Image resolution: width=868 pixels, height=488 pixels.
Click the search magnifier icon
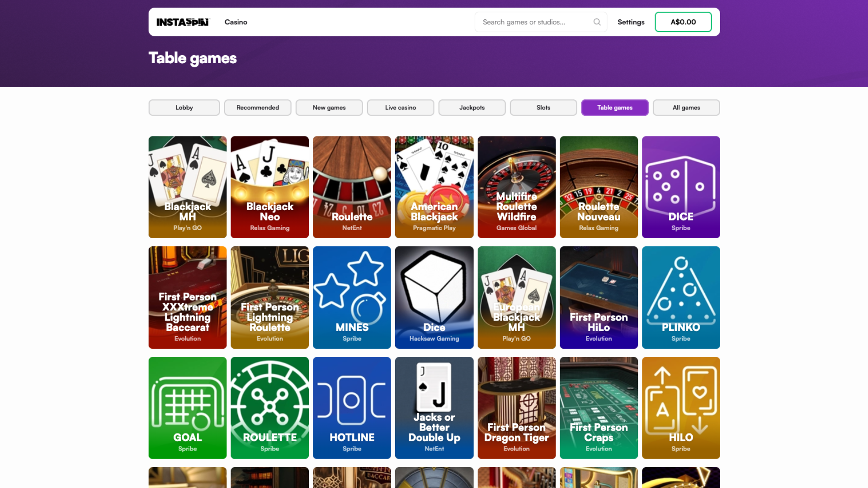(597, 22)
